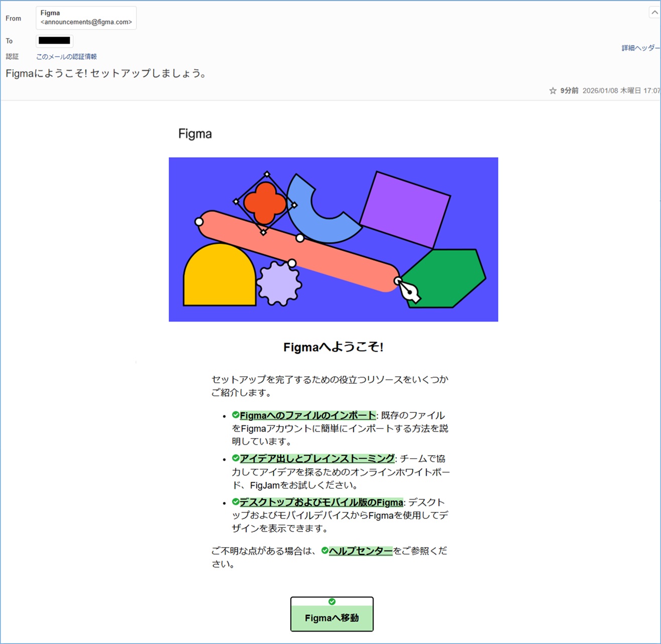Open the デスクトップおよびモバイル版のFigma link
Screen dimensions: 661x644
click(321, 502)
